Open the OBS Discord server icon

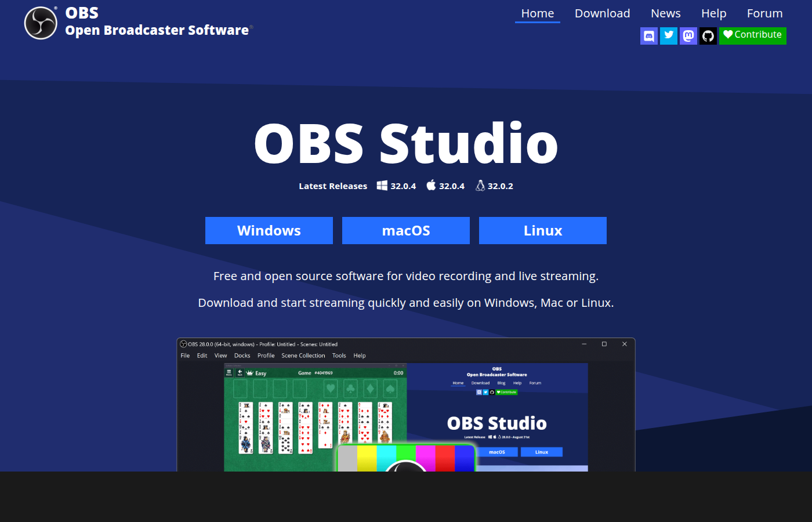click(649, 35)
